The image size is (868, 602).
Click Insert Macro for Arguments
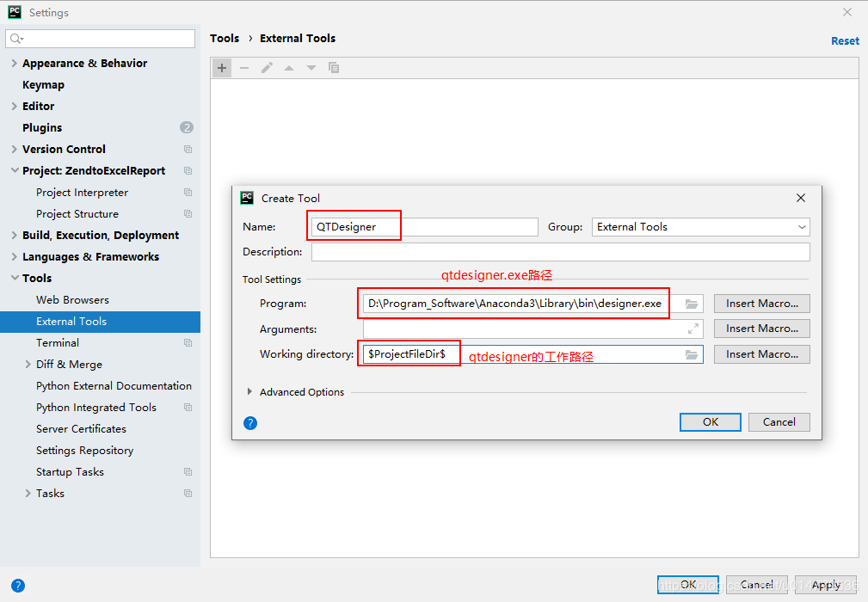pyautogui.click(x=761, y=329)
